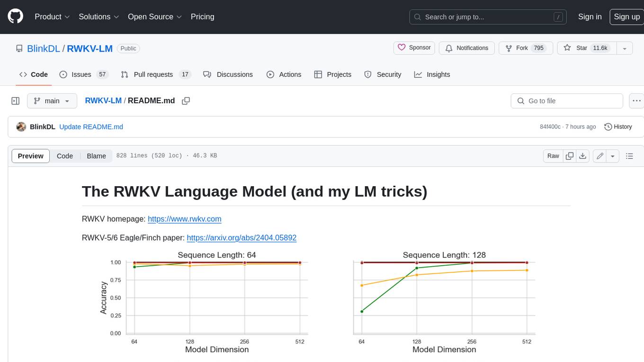Image resolution: width=644 pixels, height=362 pixels.
Task: Click the Notifications bell button
Action: (467, 48)
